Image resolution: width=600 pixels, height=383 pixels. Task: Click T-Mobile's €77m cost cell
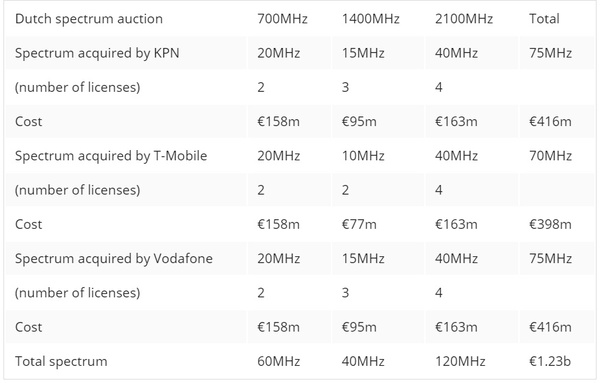point(359,224)
